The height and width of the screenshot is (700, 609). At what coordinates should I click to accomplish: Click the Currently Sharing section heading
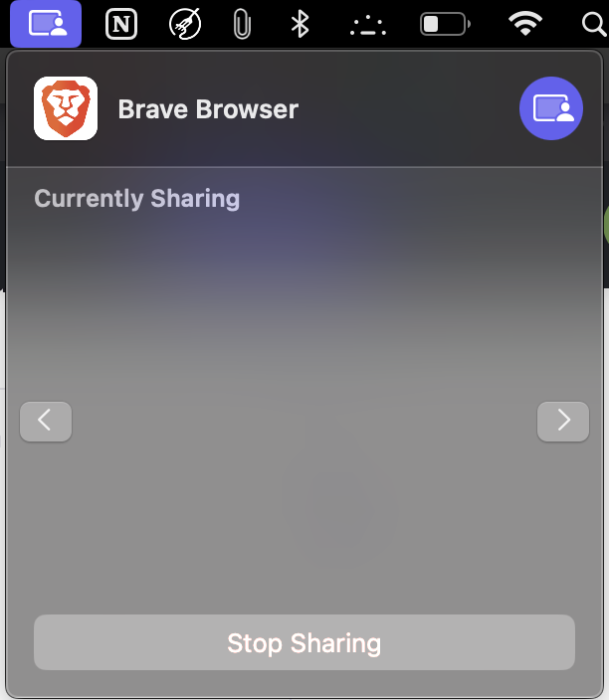tap(137, 199)
